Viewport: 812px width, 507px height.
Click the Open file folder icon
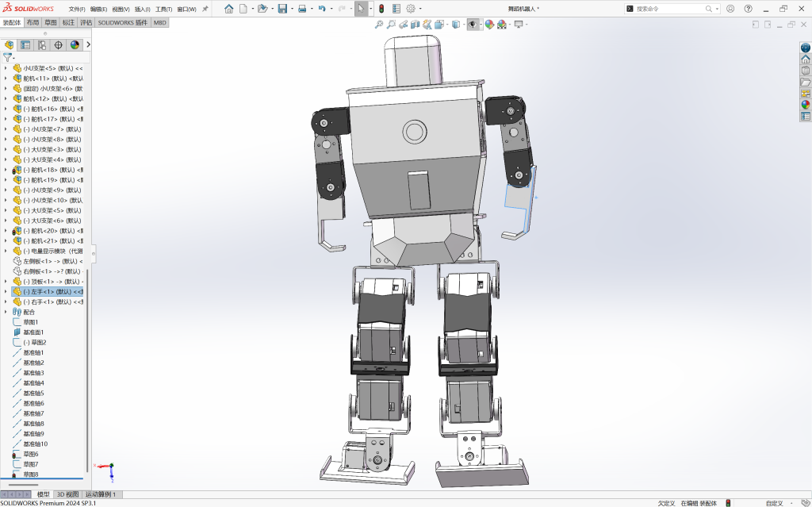click(x=262, y=9)
